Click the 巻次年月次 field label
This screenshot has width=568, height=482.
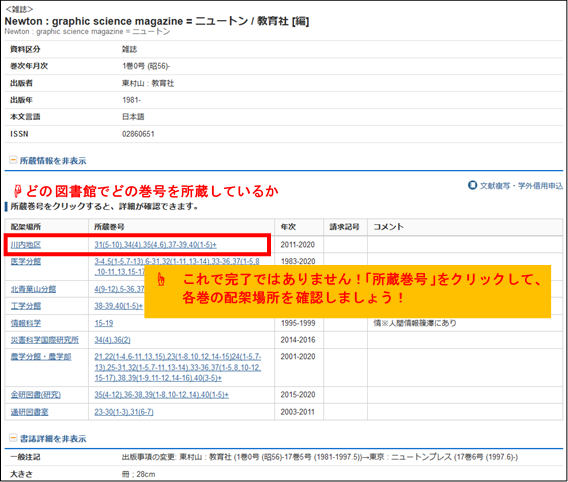pos(29,66)
